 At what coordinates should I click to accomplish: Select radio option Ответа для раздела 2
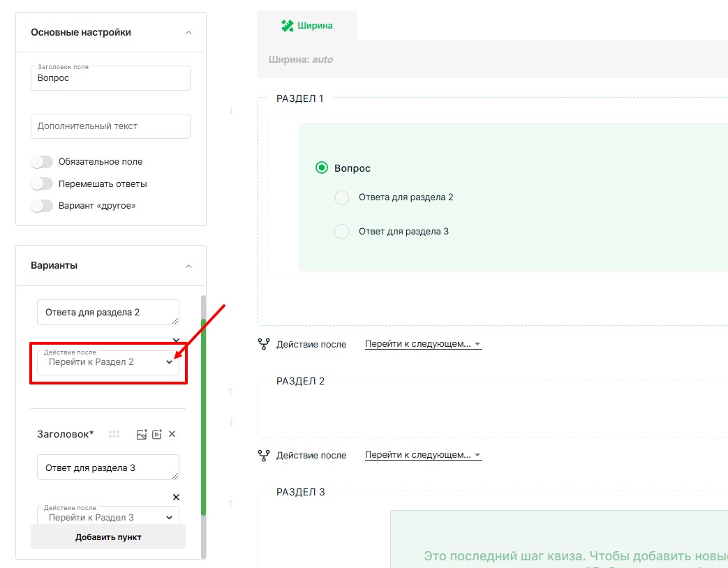click(341, 197)
